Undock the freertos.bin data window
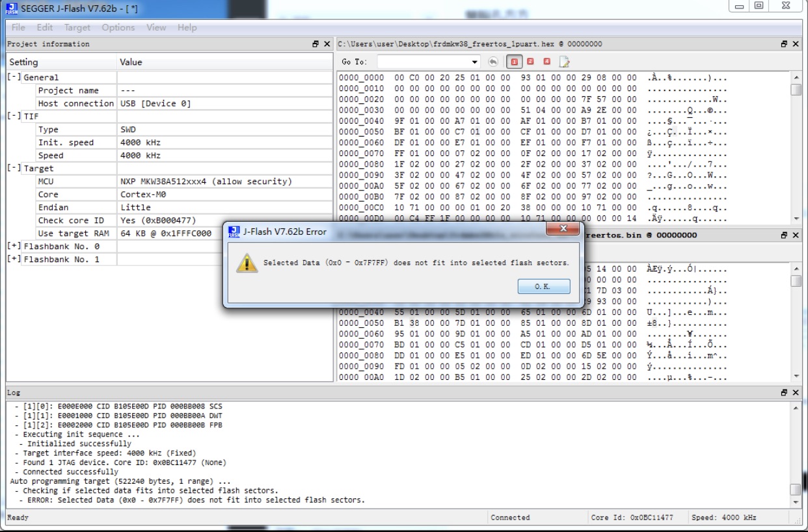This screenshot has height=532, width=808. (x=785, y=235)
